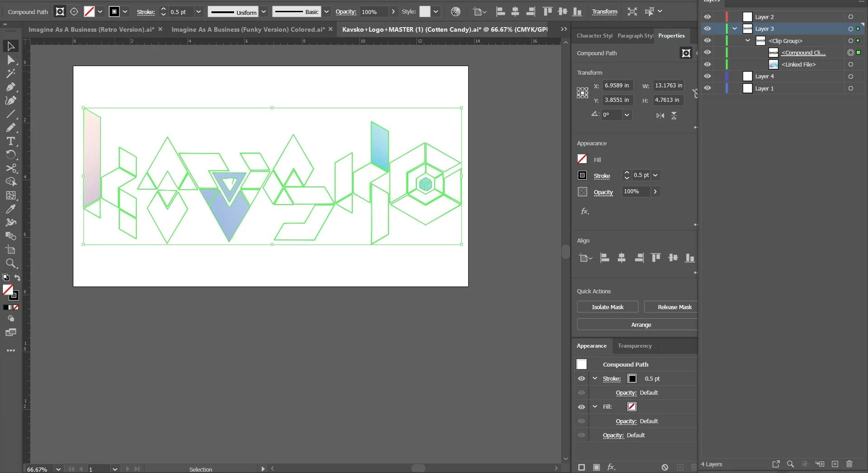The width and height of the screenshot is (868, 473).
Task: Collapse the Clip Group sublayer
Action: tap(748, 41)
